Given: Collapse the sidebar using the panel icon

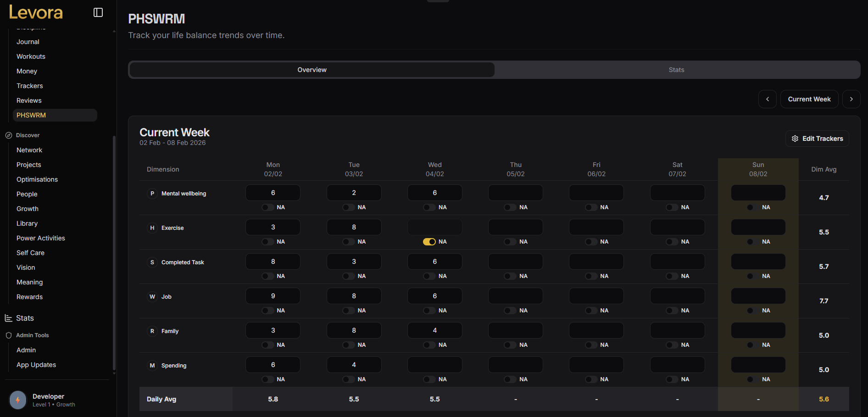Looking at the screenshot, I should (x=98, y=12).
